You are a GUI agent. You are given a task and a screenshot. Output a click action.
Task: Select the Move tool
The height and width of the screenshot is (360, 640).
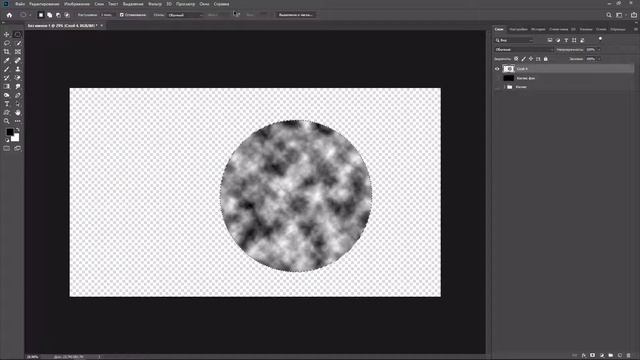tap(7, 35)
